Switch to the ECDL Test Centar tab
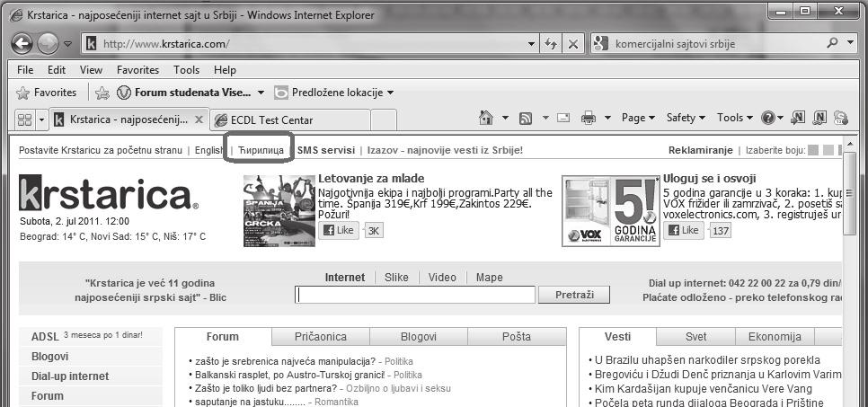The image size is (868, 407). 290,120
